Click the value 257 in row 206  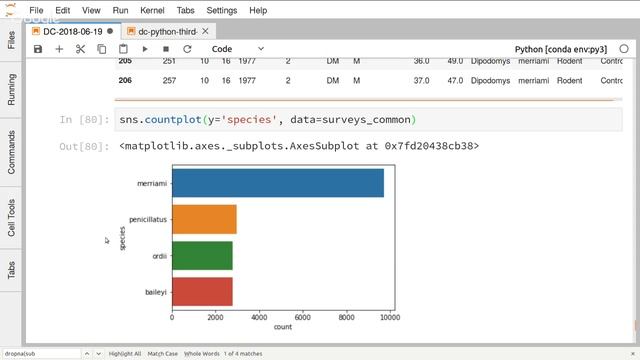point(169,80)
